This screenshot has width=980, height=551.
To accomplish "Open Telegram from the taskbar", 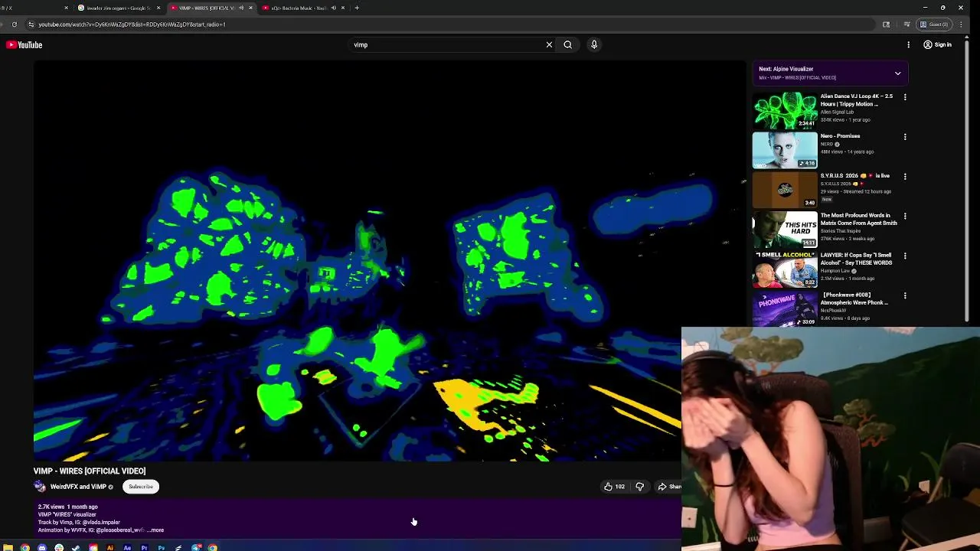I will pyautogui.click(x=196, y=547).
